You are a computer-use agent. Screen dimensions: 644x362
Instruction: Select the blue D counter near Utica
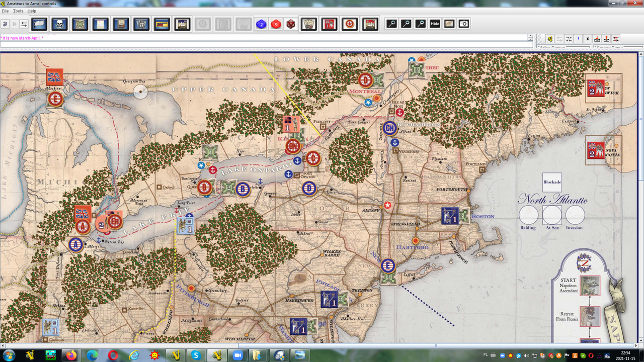tap(309, 190)
